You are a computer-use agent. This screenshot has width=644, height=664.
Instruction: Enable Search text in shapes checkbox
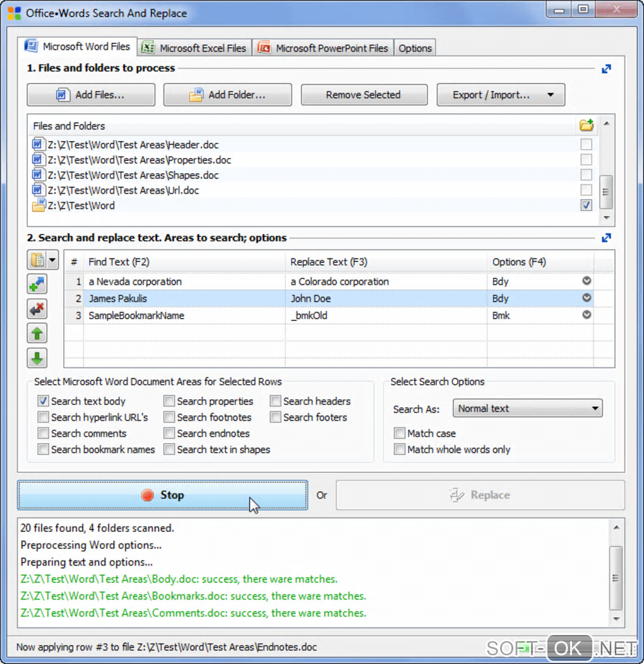tap(169, 449)
